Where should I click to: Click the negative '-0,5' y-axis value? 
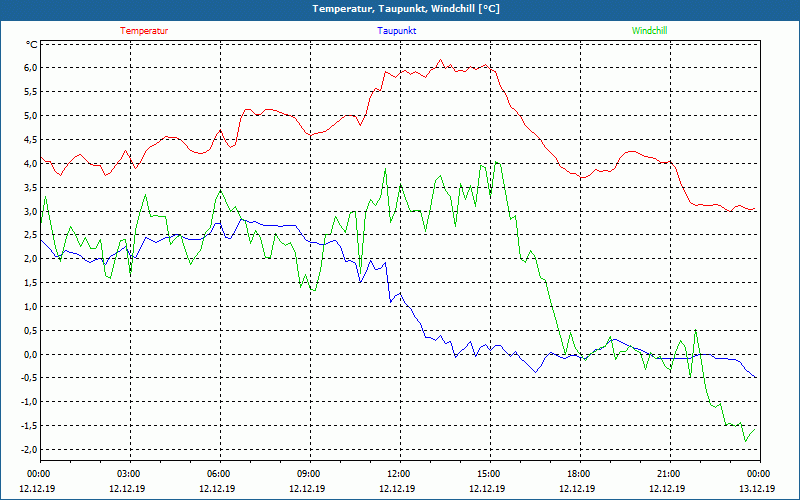(x=29, y=379)
